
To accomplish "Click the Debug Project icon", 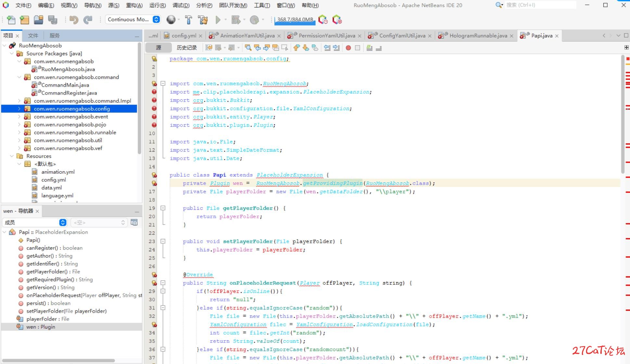I will [235, 20].
